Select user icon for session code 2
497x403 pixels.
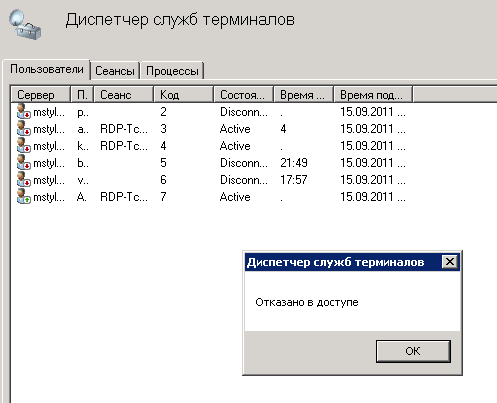24,111
